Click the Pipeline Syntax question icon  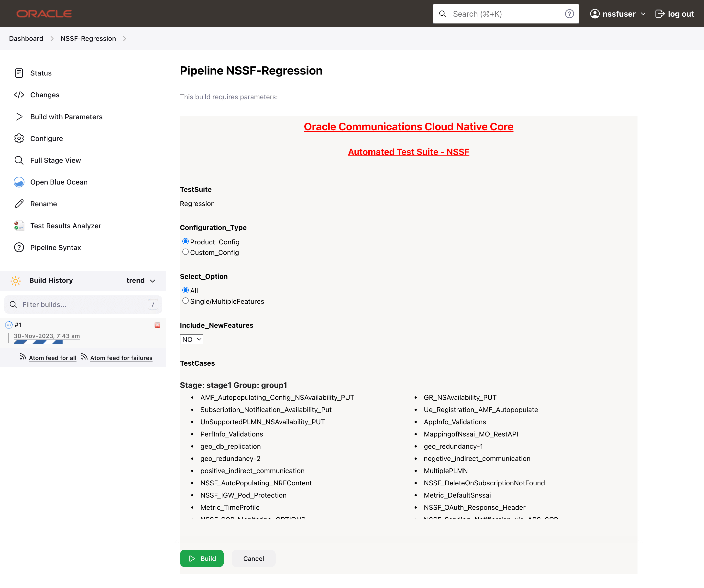coord(19,247)
